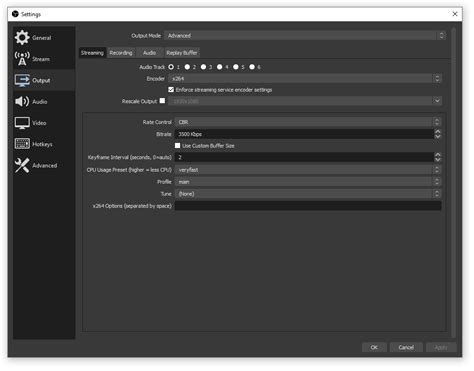Switch to the Recording tab

[x=121, y=53]
